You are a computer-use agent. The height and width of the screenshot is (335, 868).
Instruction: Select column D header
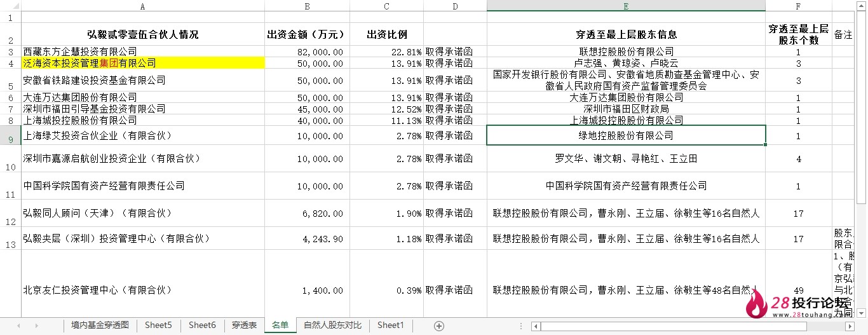tap(455, 6)
